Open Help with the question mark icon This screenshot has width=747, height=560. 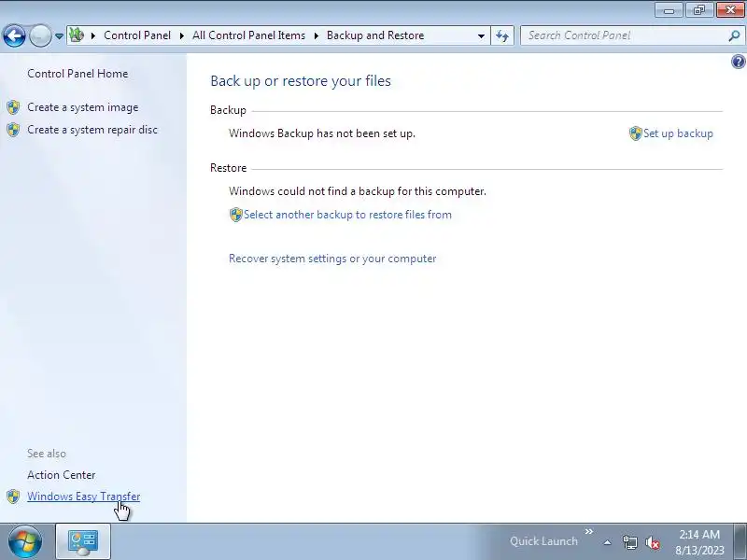tap(738, 62)
